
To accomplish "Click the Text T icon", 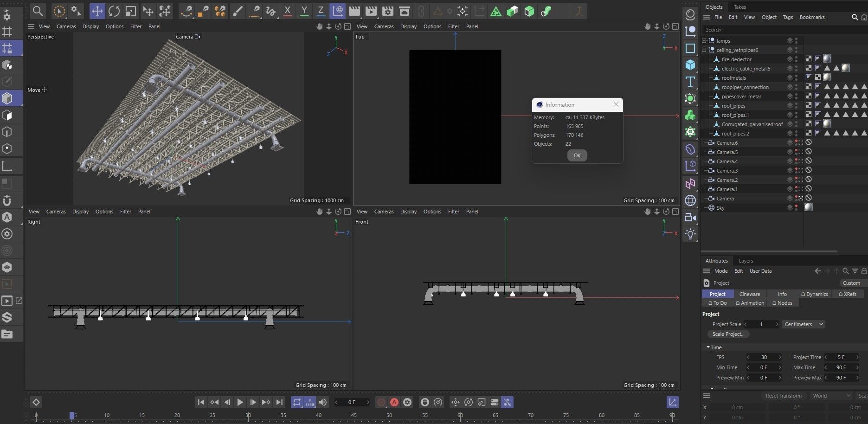I will tap(690, 82).
